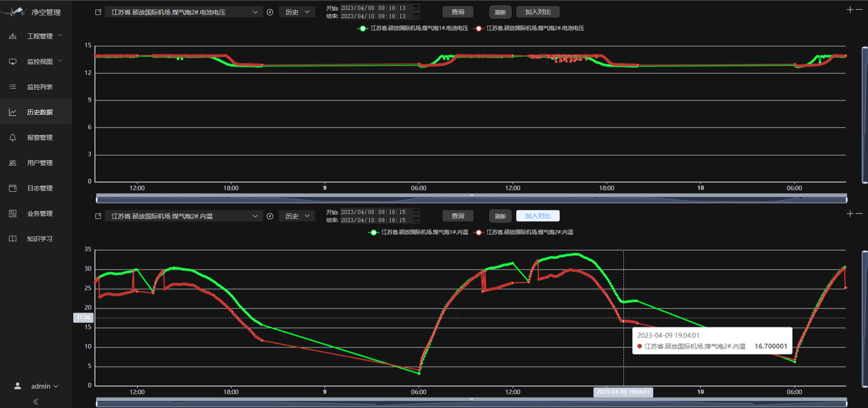Collapse the sidebar with the double-chevron icon
This screenshot has width=868, height=408.
tap(36, 401)
